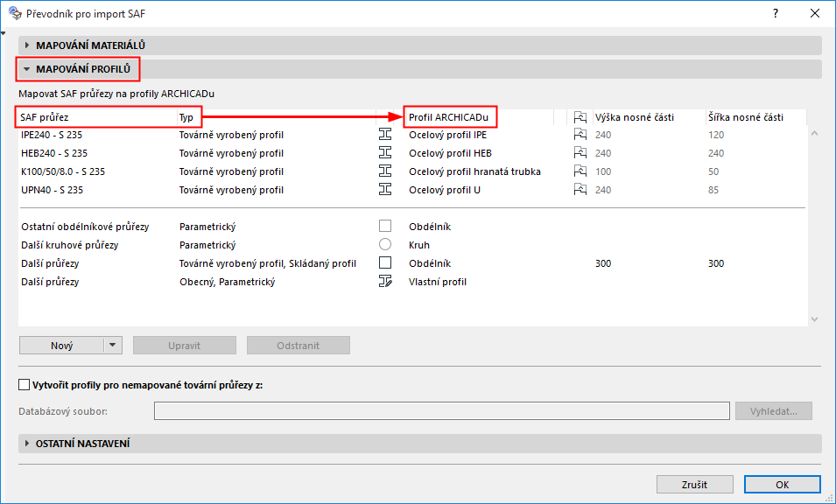
Task: Open the dropdown arrow beside Nový
Action: pos(113,346)
